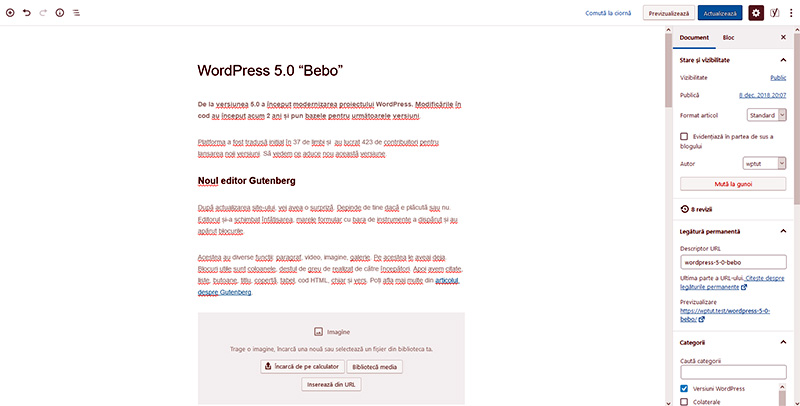Click the post title WordPress 5.0 “Bebo”
The image size is (800, 406).
[270, 70]
